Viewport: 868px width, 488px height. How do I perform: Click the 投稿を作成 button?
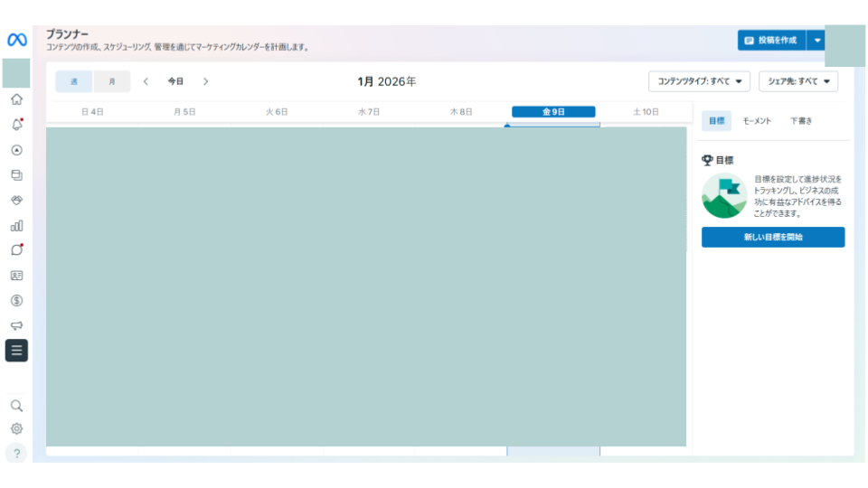771,41
